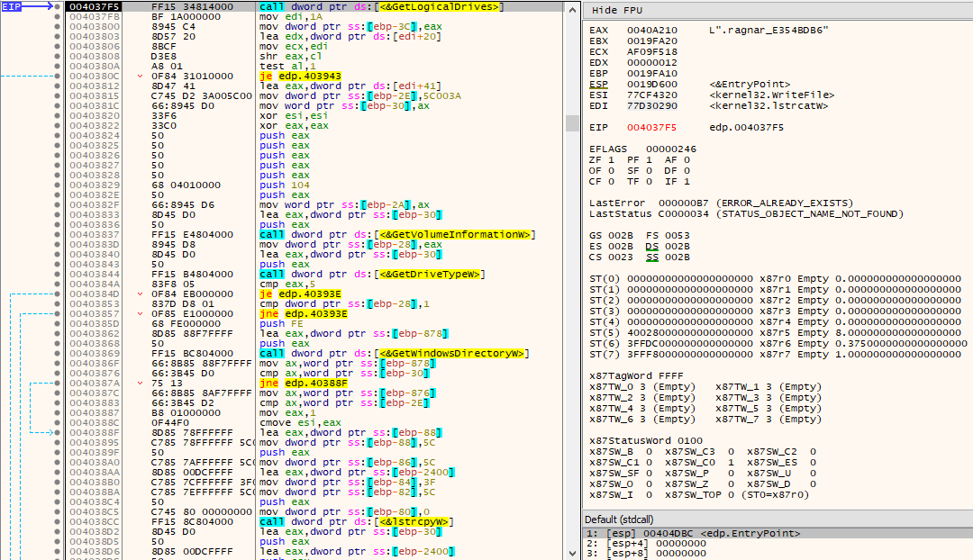Click the x87SW_C0 status bit value

tap(731, 463)
